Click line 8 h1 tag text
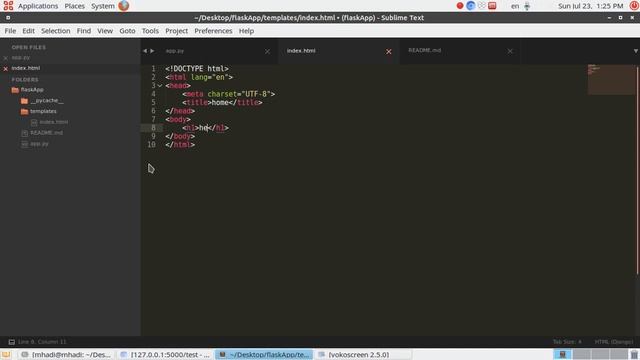 (x=206, y=128)
